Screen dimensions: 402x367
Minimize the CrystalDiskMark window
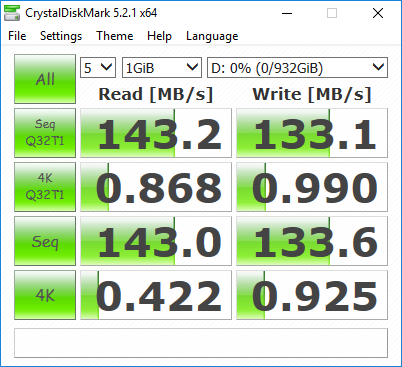(x=287, y=13)
